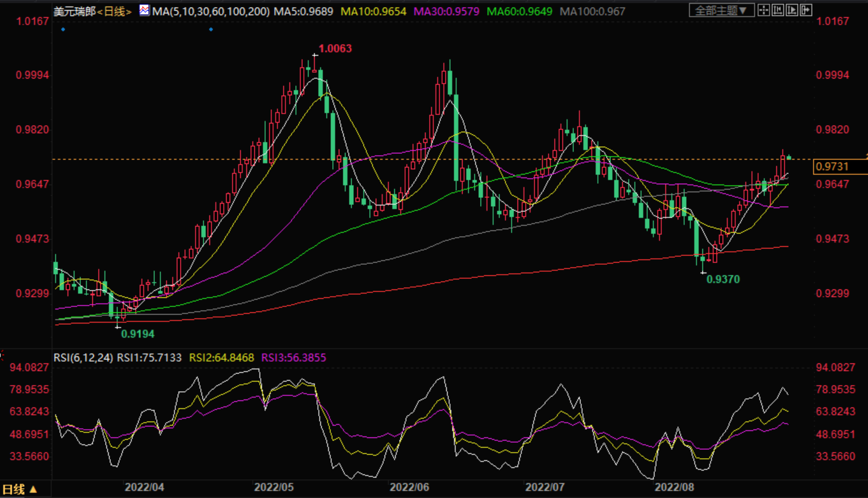The width and height of the screenshot is (868, 498).
Task: Select the yellow MA10:0.9654 legend entry
Action: 373,11
